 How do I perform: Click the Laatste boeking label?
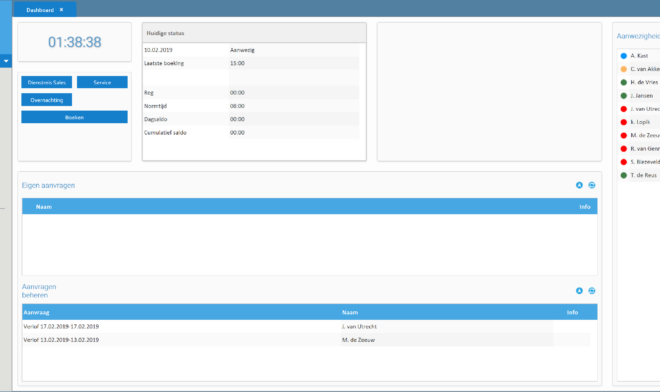tap(164, 63)
